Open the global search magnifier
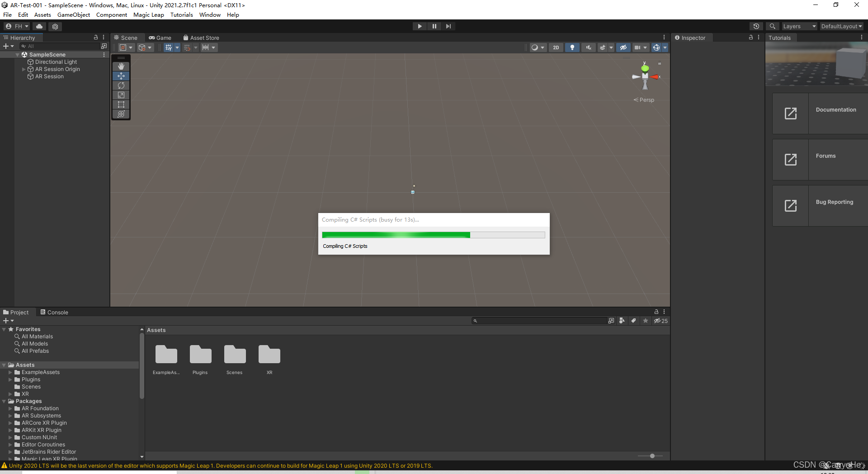This screenshot has width=868, height=474. (773, 26)
